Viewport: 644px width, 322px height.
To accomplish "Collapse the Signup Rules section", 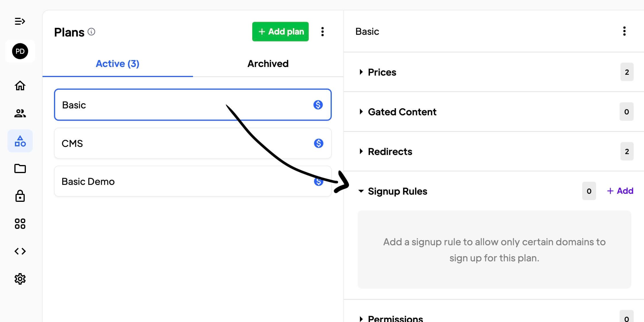I will (x=397, y=191).
